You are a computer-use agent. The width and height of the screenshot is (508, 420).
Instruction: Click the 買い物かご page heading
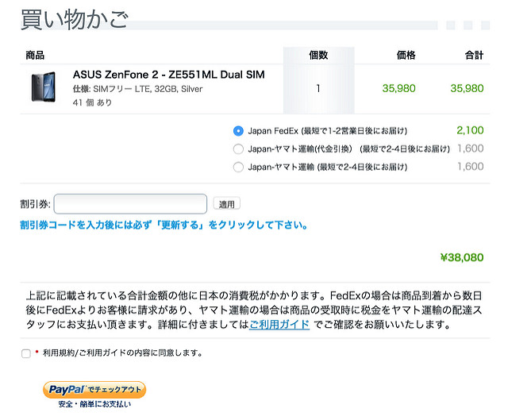(x=75, y=19)
